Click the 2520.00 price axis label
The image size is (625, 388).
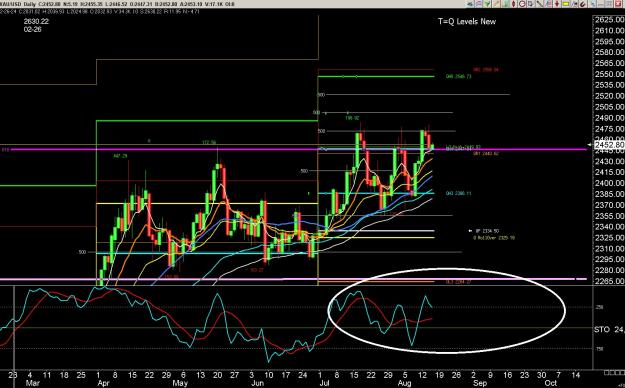click(609, 96)
